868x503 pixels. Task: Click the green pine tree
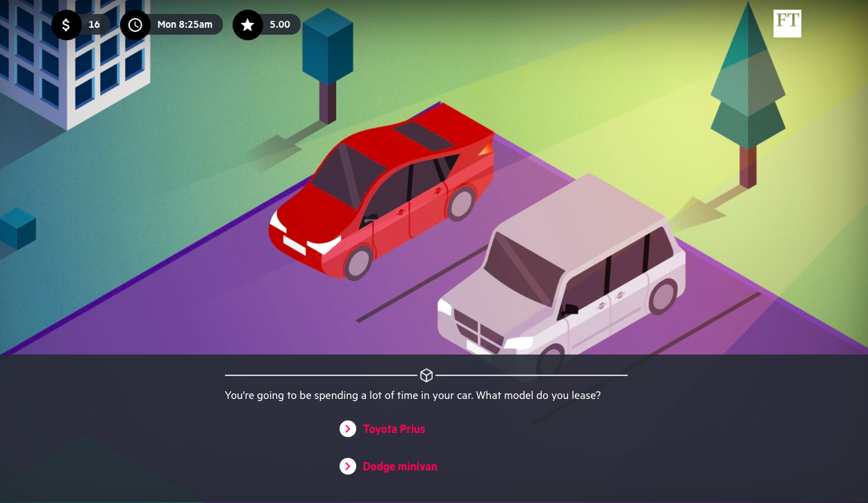(x=748, y=83)
